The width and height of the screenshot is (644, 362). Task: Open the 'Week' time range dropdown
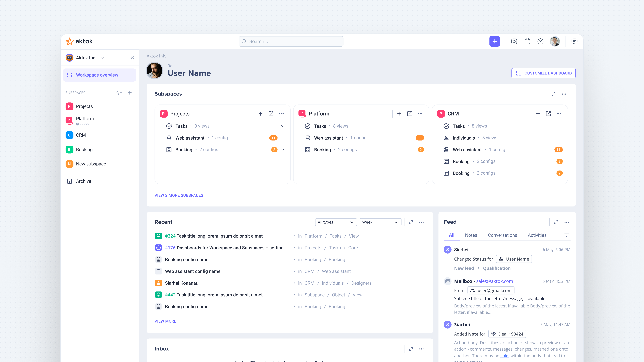pos(380,222)
